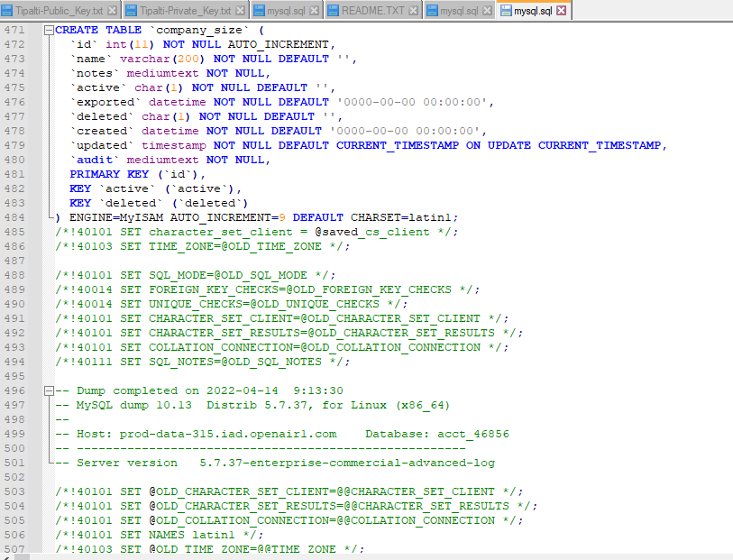
Task: Click line number 484 in the margin
Action: click(14, 217)
